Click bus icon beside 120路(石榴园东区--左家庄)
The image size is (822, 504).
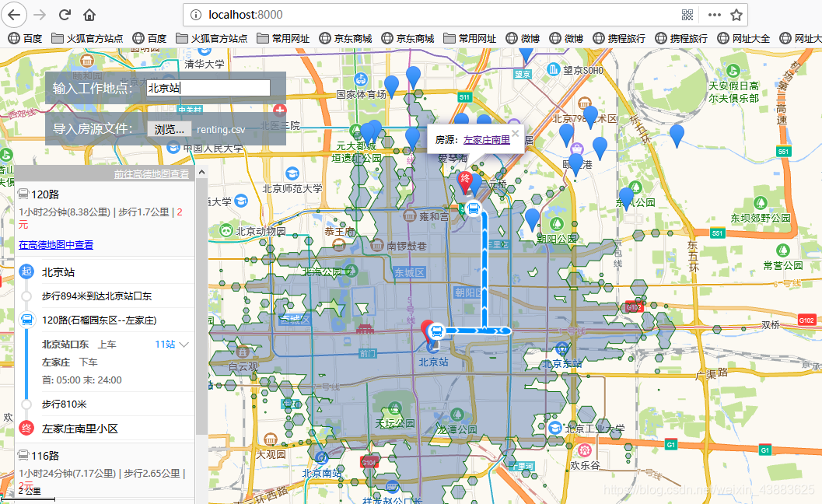pos(26,320)
